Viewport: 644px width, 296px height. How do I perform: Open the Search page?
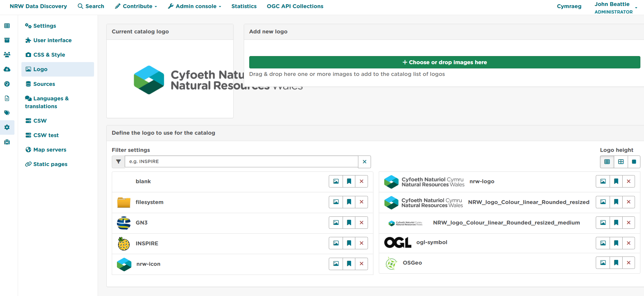[x=91, y=6]
